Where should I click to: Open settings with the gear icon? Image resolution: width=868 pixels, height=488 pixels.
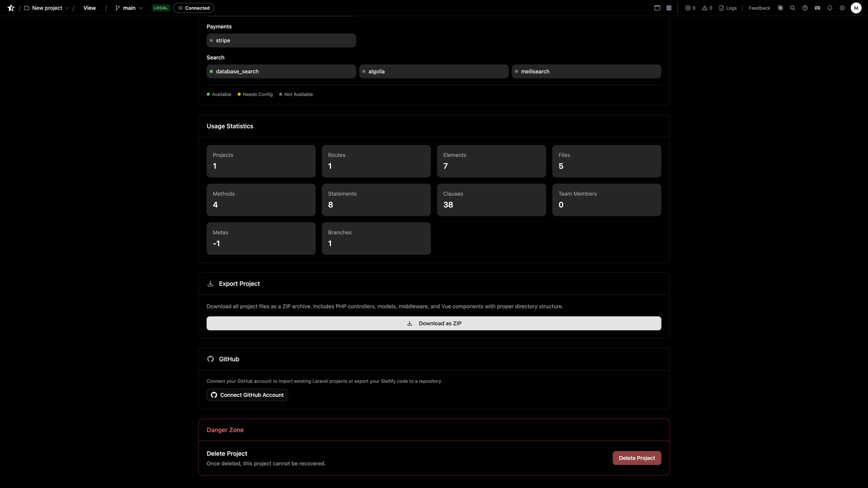[x=842, y=8]
